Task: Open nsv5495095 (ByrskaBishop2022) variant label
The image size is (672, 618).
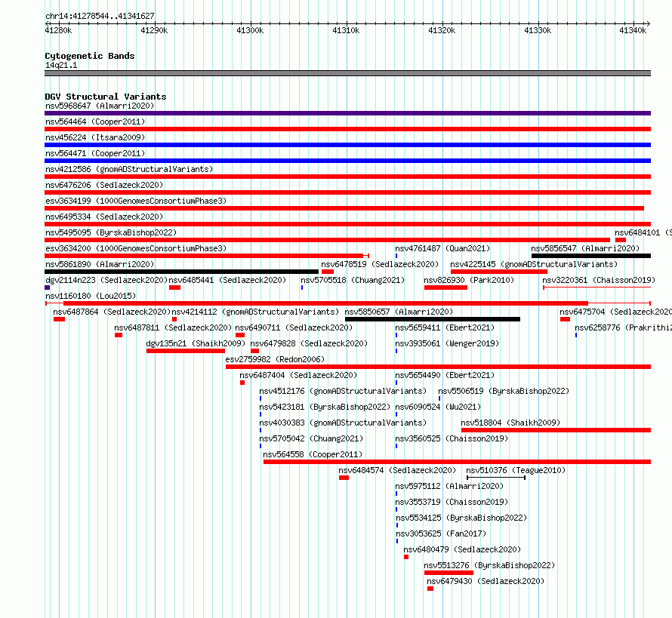Action: pos(111,232)
